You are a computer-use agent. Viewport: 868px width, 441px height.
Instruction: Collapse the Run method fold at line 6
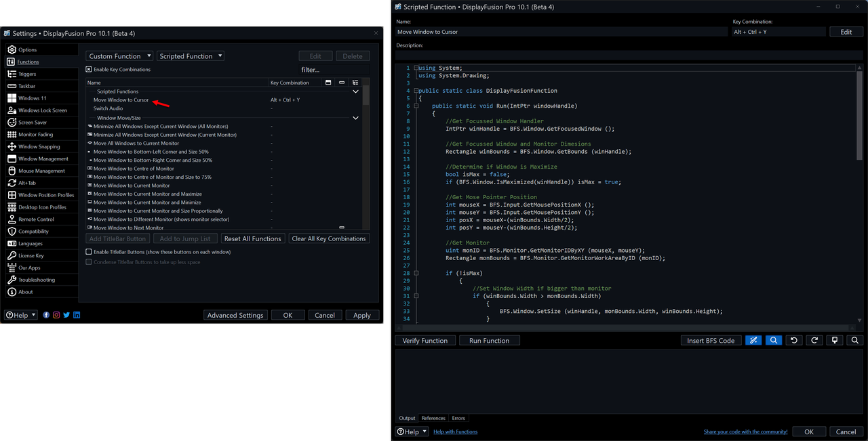click(416, 106)
